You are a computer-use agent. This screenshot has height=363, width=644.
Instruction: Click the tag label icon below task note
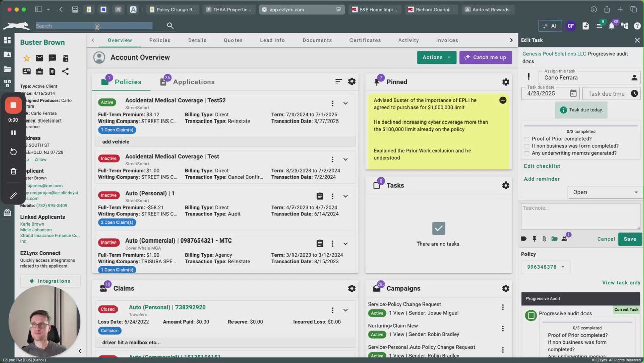pos(524,239)
